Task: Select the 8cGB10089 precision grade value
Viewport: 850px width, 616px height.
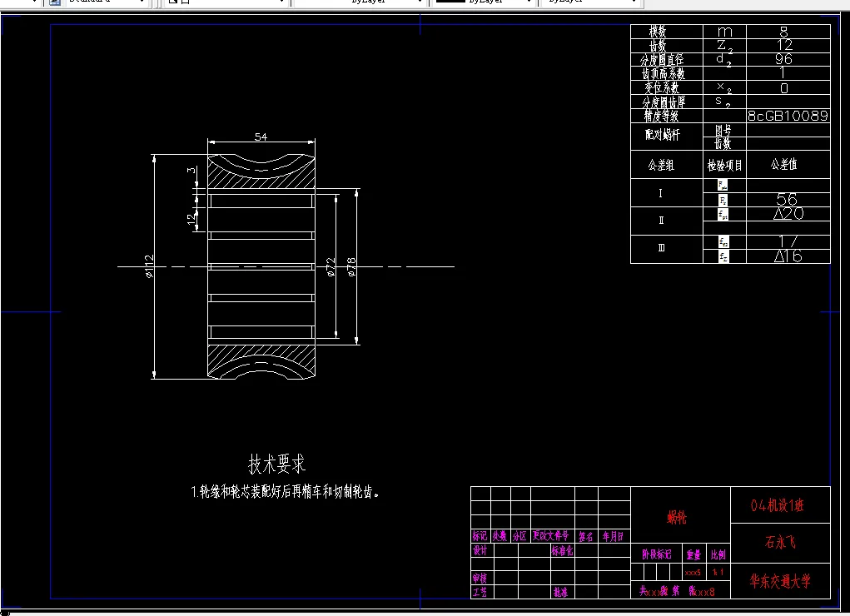Action: coord(788,116)
